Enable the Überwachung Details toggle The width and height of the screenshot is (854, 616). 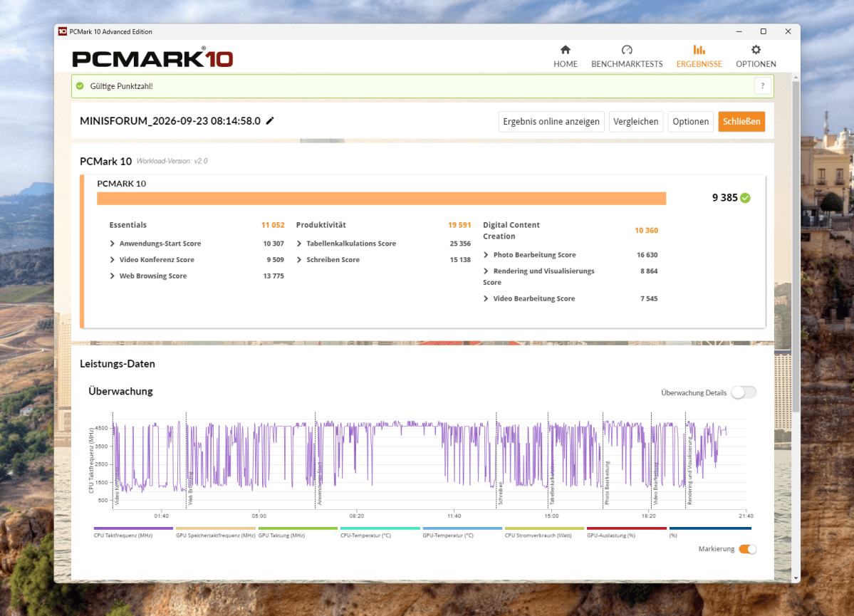744,392
